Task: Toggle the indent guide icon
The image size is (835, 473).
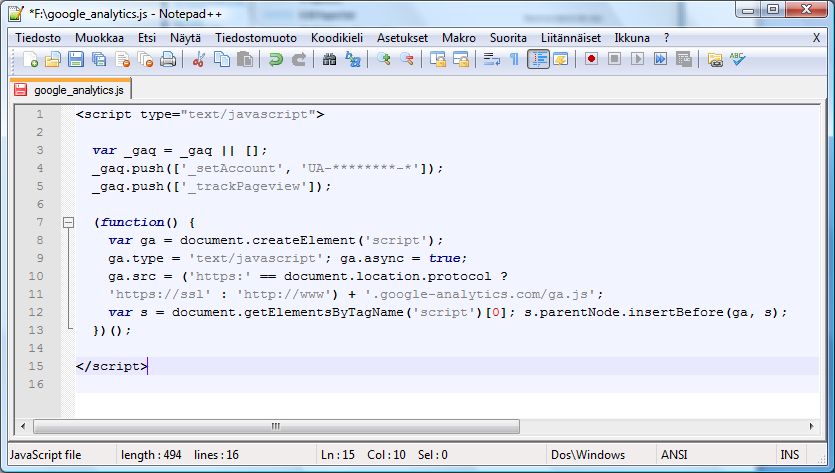Action: 538,59
